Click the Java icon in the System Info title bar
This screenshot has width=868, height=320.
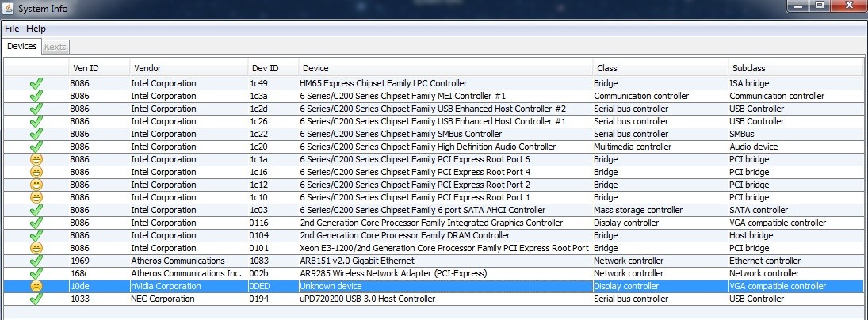tap(9, 8)
